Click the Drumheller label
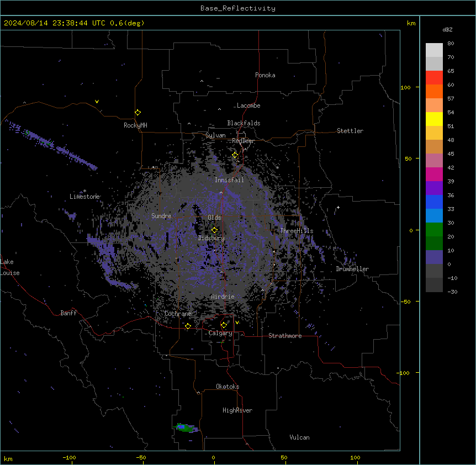The height and width of the screenshot is (465, 476). click(352, 269)
